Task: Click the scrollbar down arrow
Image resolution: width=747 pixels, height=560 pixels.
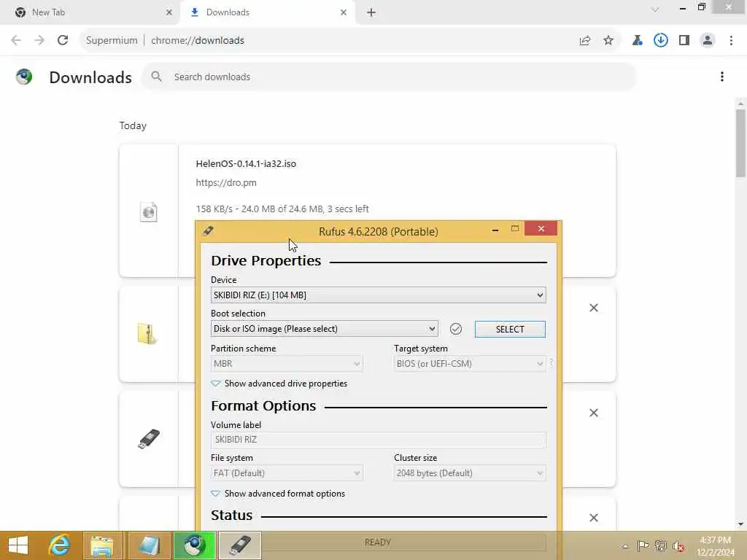Action: (x=740, y=524)
